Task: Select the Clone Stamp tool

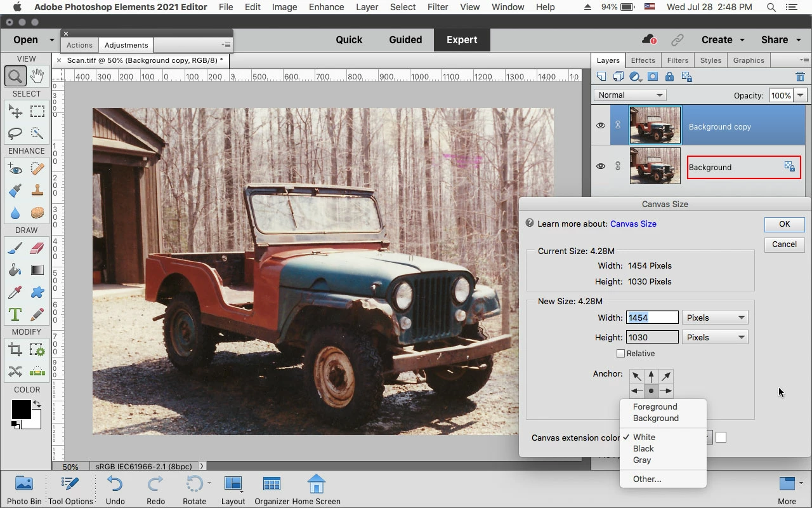Action: (37, 190)
